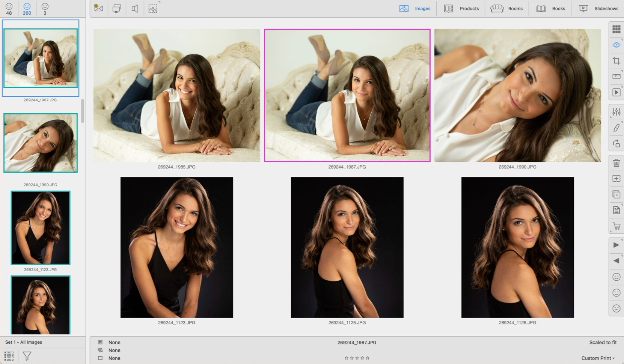Screen dimensions: 624x364
Task: Open the Books view
Action: [x=550, y=8]
